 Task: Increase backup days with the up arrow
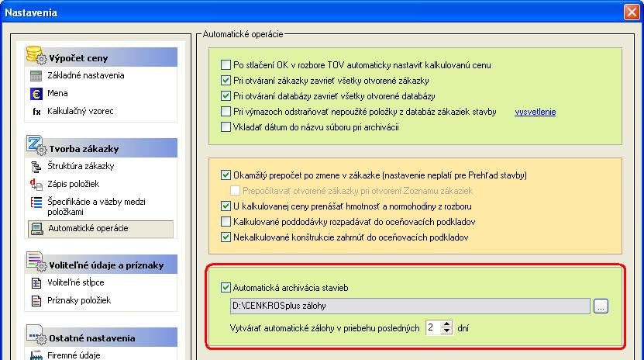446,324
